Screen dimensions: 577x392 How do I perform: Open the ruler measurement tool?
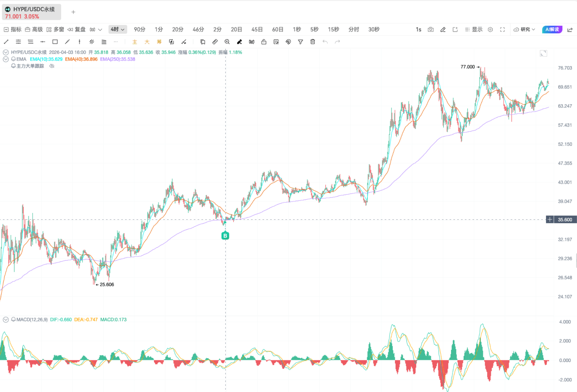coord(215,42)
